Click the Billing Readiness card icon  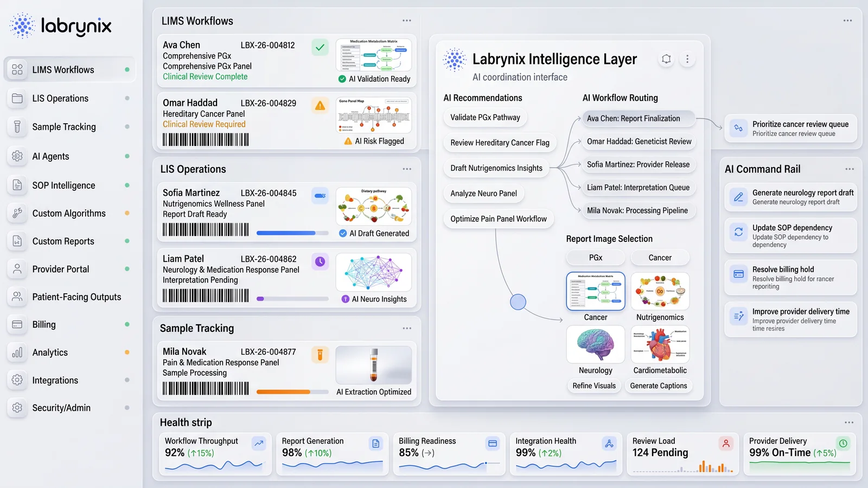tap(493, 444)
